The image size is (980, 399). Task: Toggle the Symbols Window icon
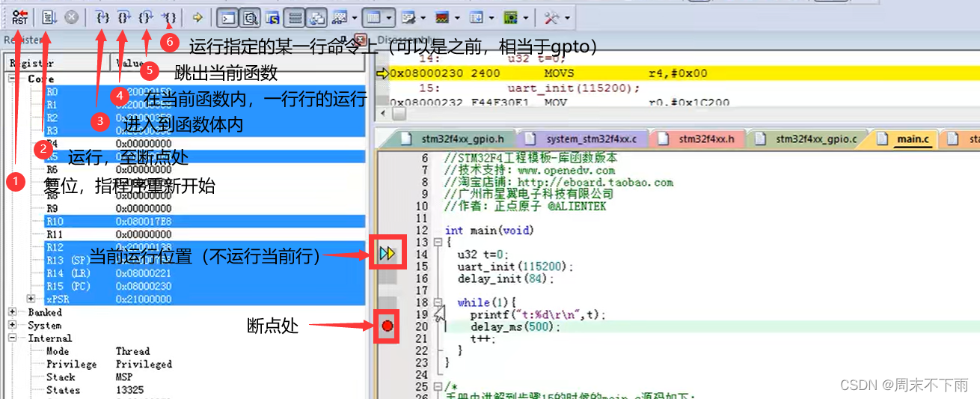pyautogui.click(x=273, y=16)
